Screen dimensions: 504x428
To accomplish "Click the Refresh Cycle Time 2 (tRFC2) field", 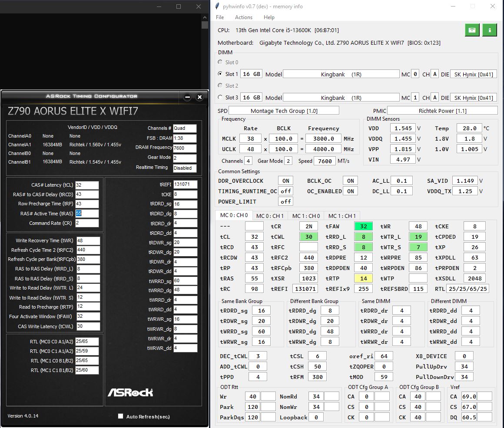I will 88,250.
